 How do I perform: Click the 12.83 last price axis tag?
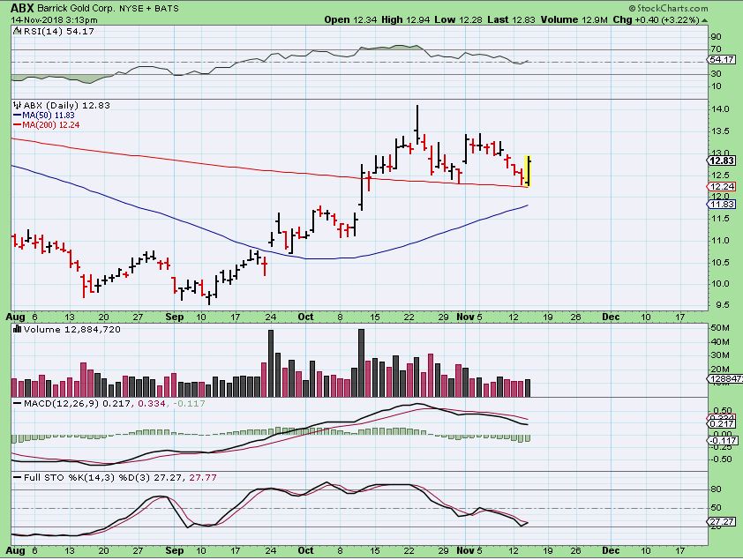[721, 161]
